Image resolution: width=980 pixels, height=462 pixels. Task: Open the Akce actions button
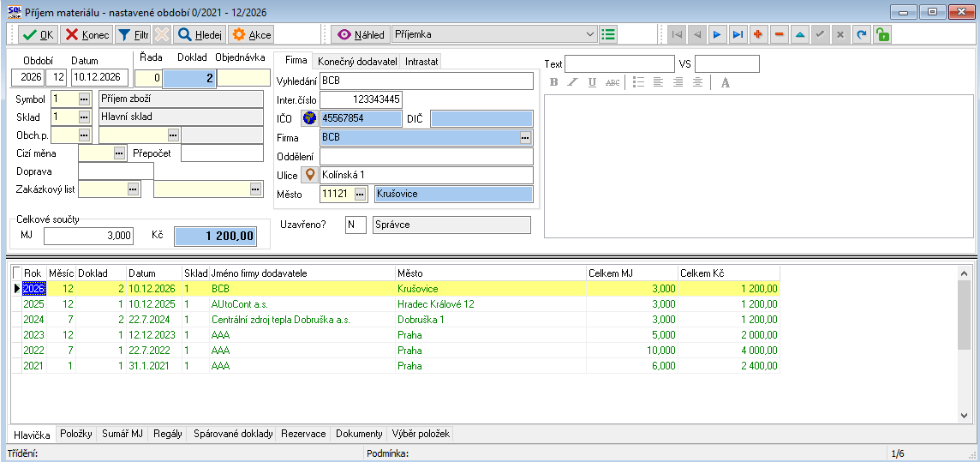(x=251, y=35)
